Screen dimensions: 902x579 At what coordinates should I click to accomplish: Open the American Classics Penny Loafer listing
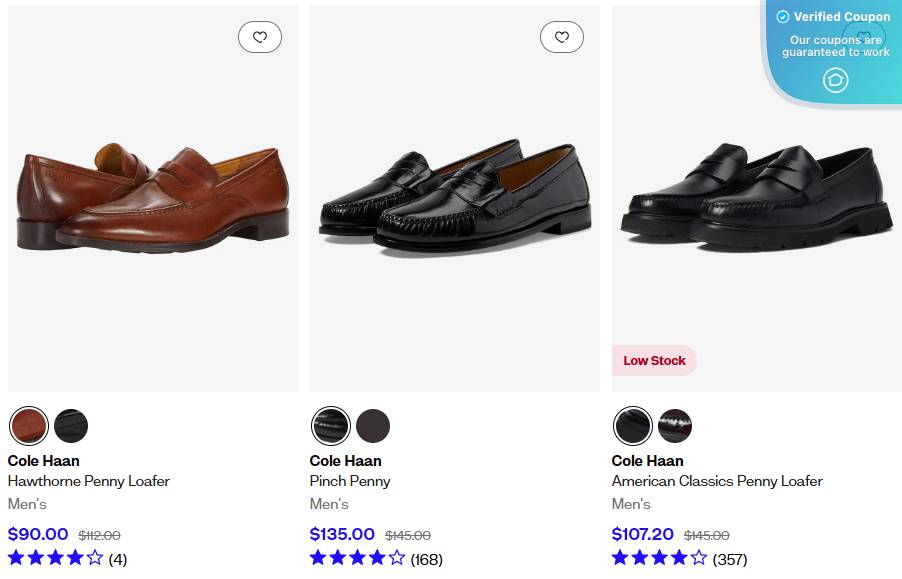point(717,481)
